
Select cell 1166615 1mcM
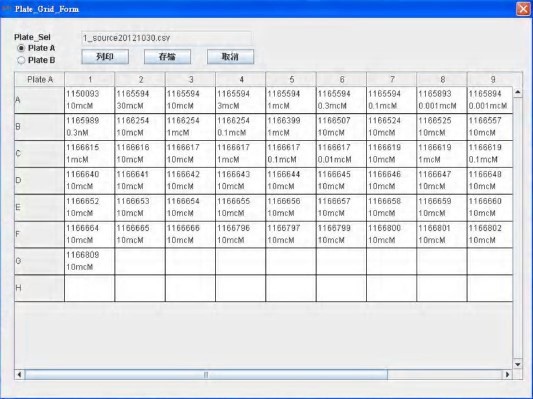(x=90, y=154)
